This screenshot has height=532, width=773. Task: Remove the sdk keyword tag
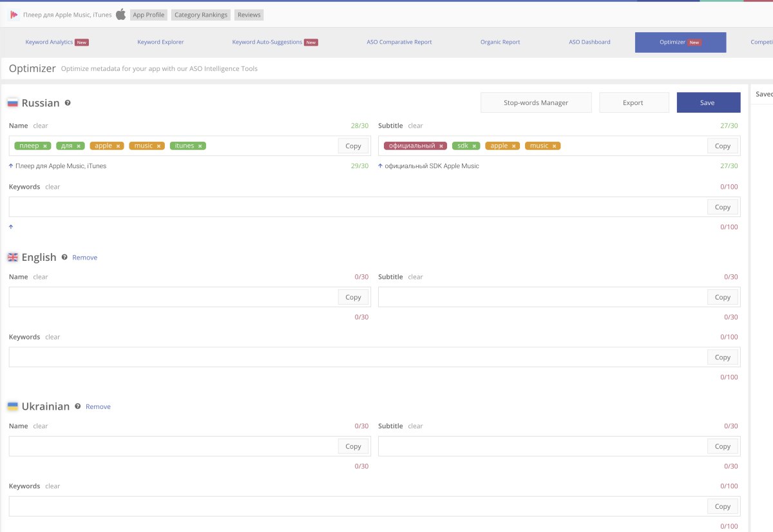click(475, 146)
